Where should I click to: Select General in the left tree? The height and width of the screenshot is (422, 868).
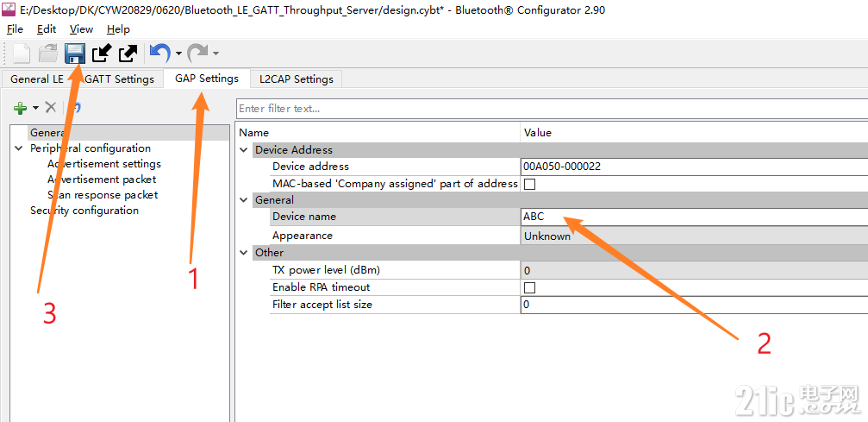pyautogui.click(x=128, y=133)
